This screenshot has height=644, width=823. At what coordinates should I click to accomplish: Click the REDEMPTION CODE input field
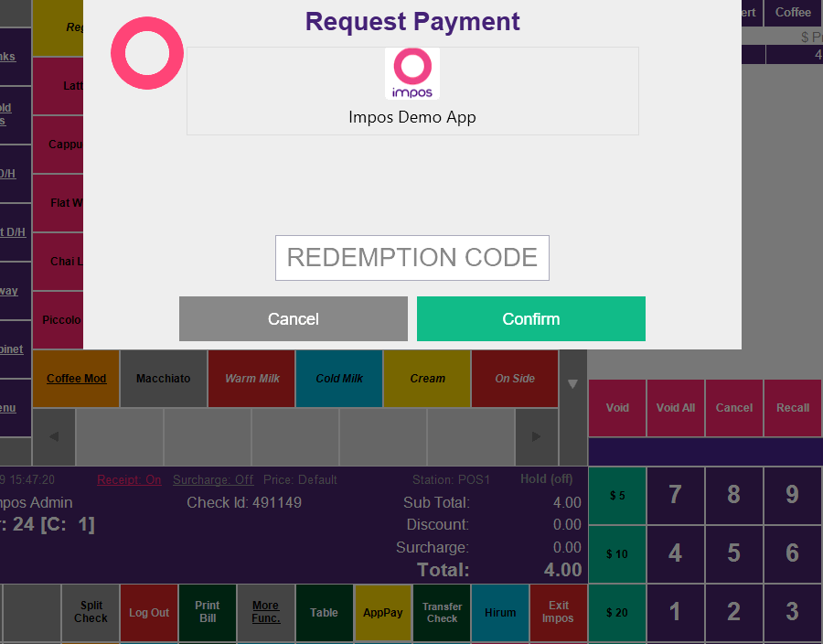(x=412, y=258)
